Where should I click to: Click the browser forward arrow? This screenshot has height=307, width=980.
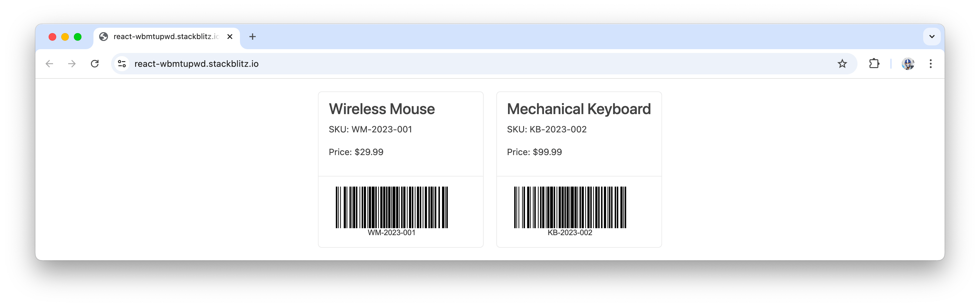(72, 64)
